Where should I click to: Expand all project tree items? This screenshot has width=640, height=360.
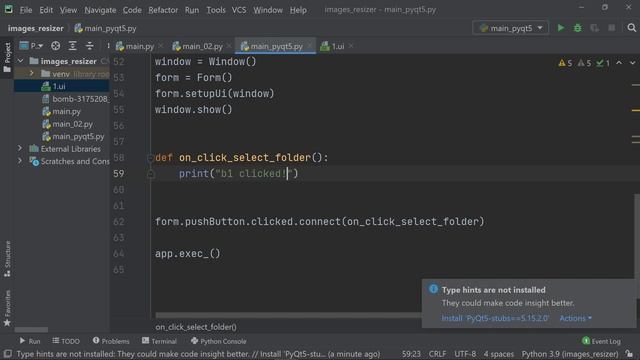tap(72, 46)
